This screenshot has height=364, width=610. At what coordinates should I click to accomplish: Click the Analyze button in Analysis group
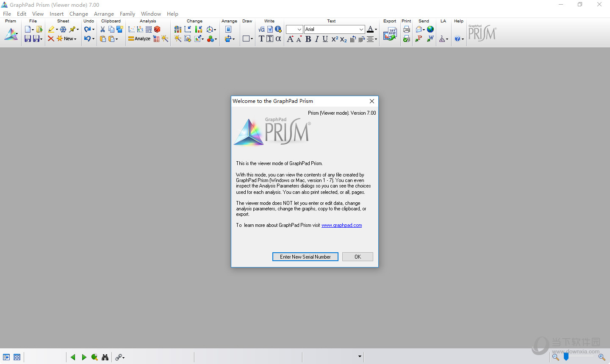[139, 39]
